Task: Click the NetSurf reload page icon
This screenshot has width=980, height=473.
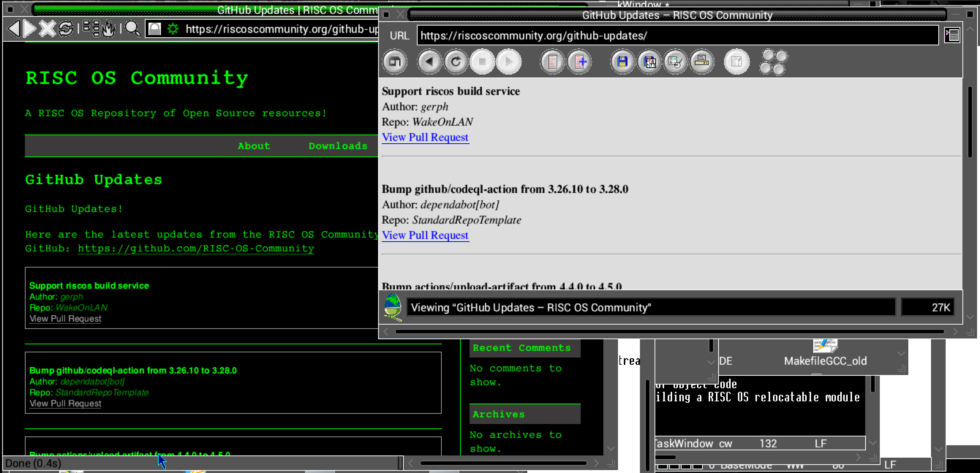Action: coord(65,29)
